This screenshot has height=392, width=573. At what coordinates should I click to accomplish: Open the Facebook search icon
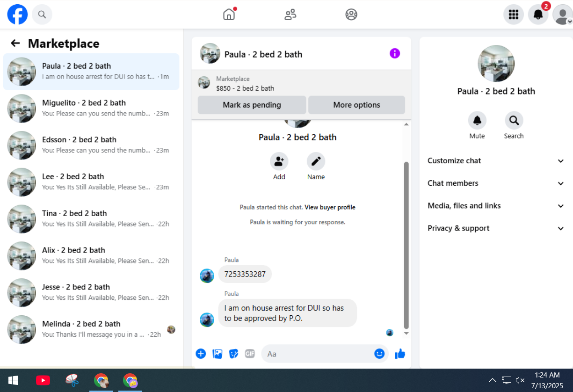coord(42,15)
